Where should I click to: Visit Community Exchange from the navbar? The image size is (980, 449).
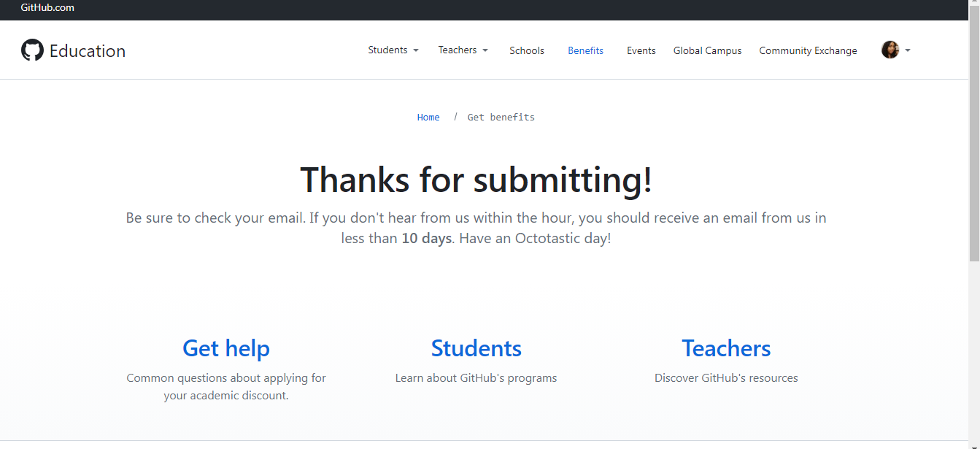pos(808,50)
